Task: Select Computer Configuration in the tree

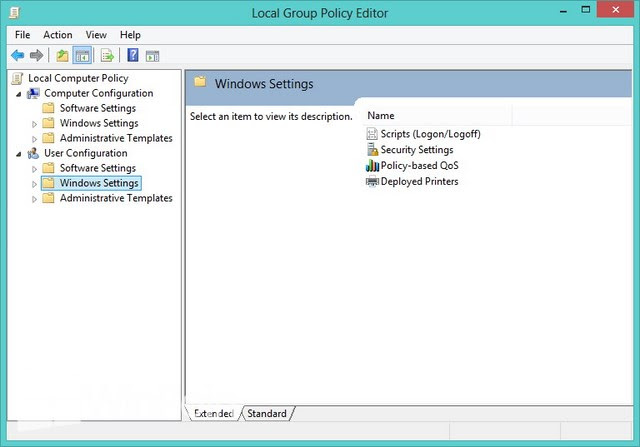Action: tap(99, 93)
